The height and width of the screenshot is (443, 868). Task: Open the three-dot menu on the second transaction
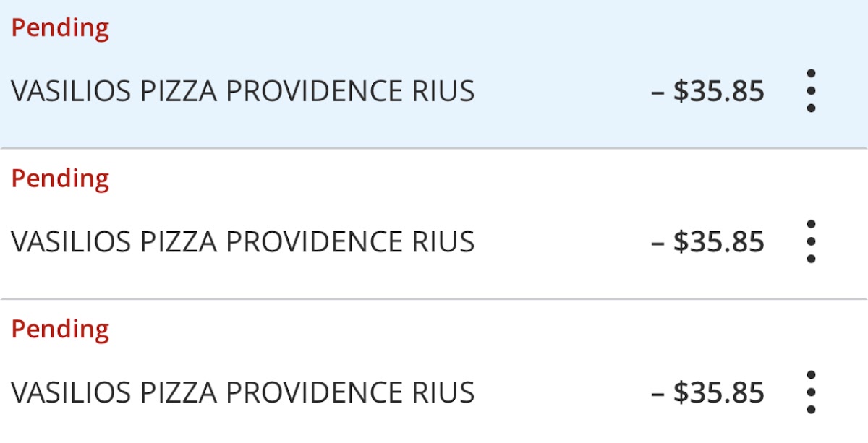[811, 241]
